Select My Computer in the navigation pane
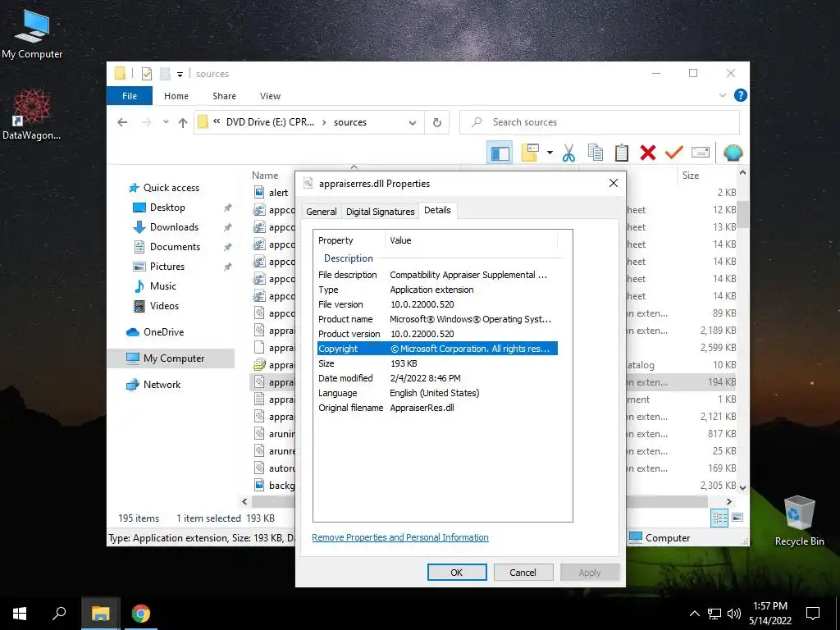 point(171,358)
